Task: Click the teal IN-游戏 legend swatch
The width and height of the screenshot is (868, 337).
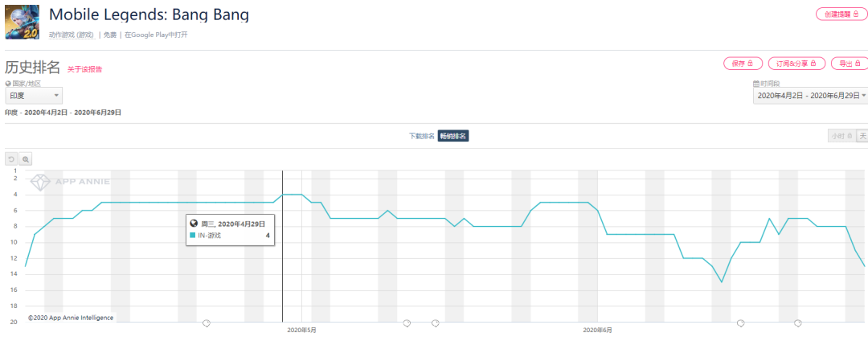Action: click(x=193, y=236)
